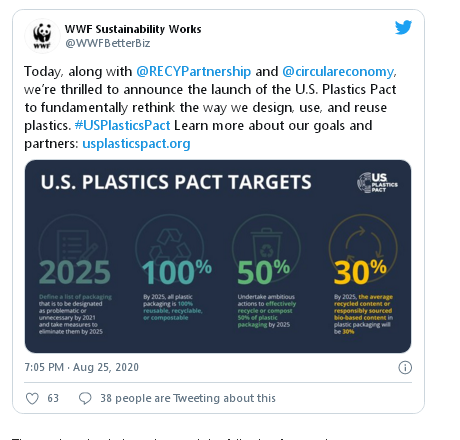Click the Twitter bird logo icon
The height and width of the screenshot is (440, 460).
pos(403,27)
